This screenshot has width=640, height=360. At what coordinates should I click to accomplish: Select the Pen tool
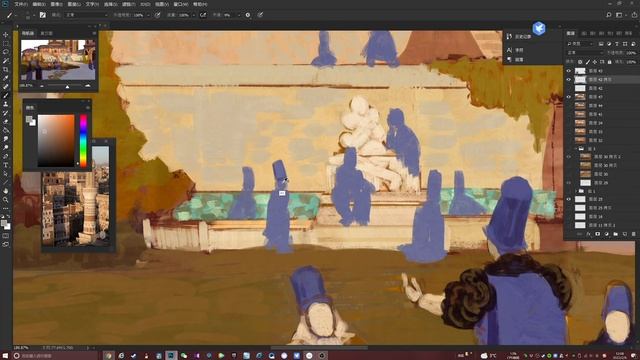tap(6, 156)
